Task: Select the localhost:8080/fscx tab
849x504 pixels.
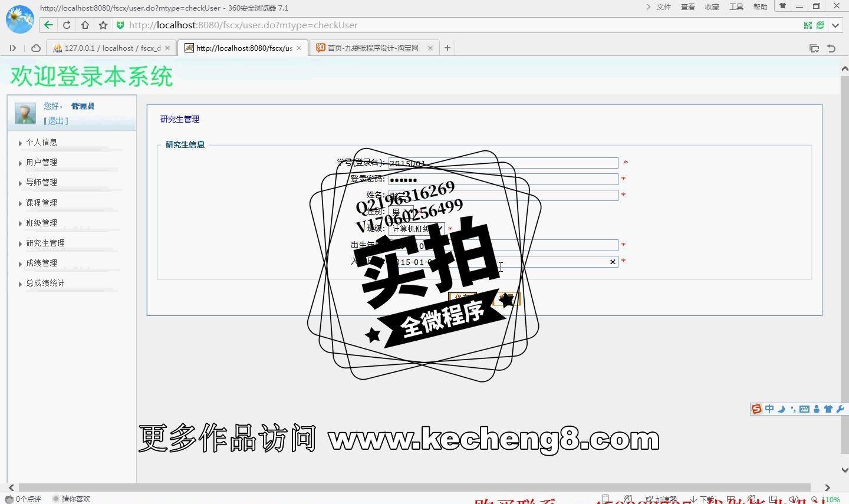Action: point(242,48)
